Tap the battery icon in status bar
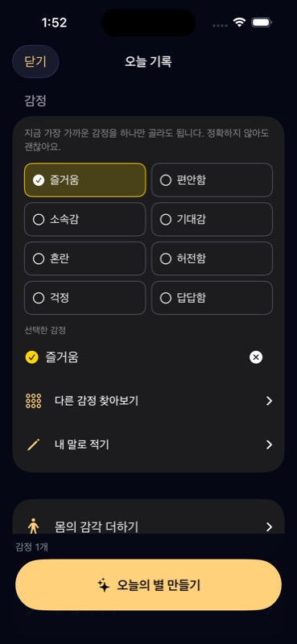The width and height of the screenshot is (297, 644). 262,23
